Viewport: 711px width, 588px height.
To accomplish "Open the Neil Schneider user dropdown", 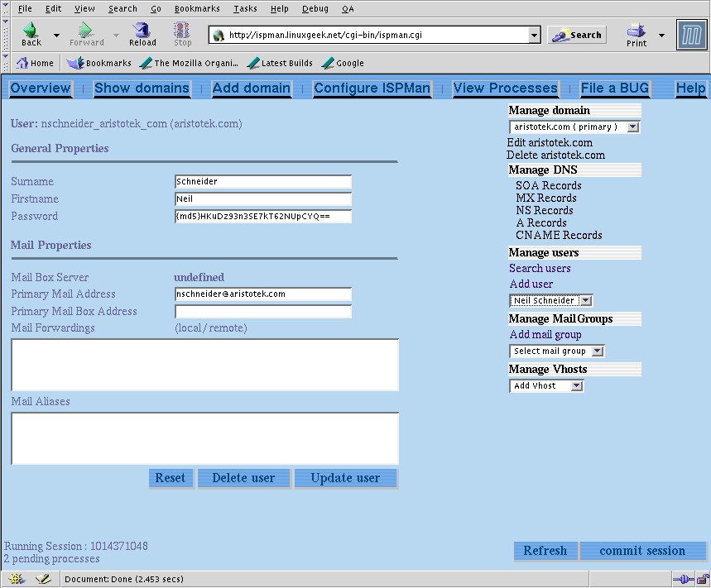I will (x=551, y=300).
